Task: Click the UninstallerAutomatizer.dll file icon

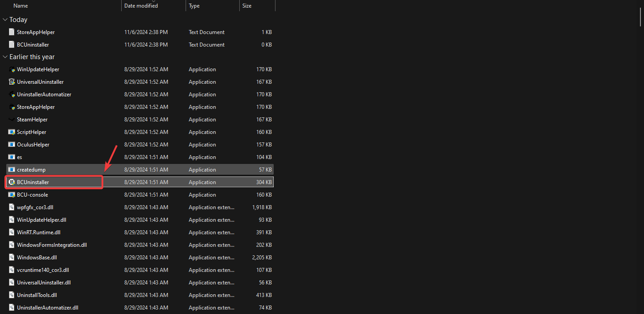Action: click(x=12, y=308)
